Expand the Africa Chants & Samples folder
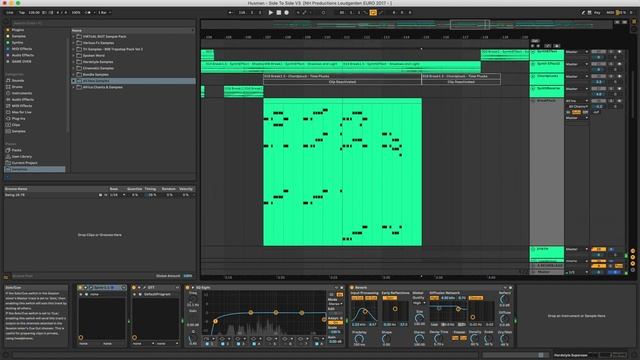 (74, 87)
